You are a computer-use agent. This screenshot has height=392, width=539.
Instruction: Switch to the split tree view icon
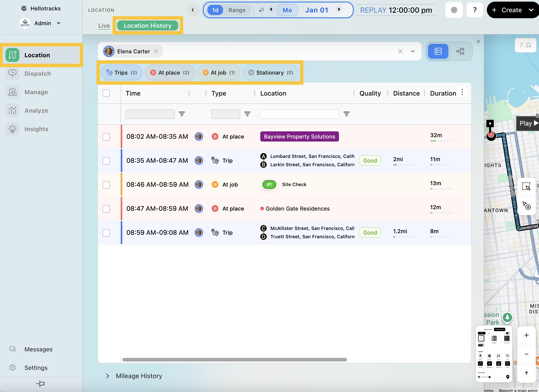(x=460, y=51)
